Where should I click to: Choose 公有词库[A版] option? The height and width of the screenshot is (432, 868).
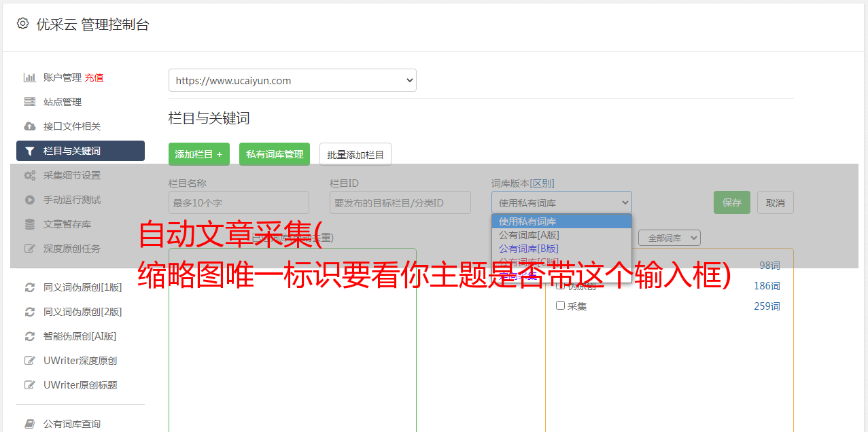(x=561, y=235)
